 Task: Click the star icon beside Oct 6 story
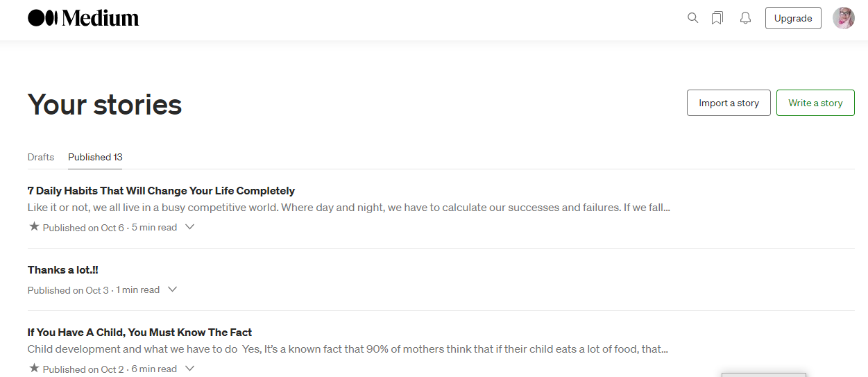(x=34, y=226)
